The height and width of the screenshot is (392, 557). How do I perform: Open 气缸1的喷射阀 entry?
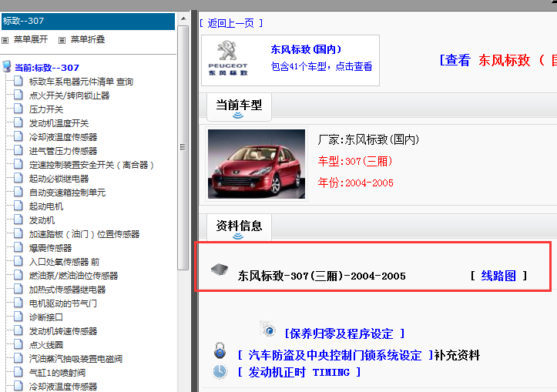point(57,373)
